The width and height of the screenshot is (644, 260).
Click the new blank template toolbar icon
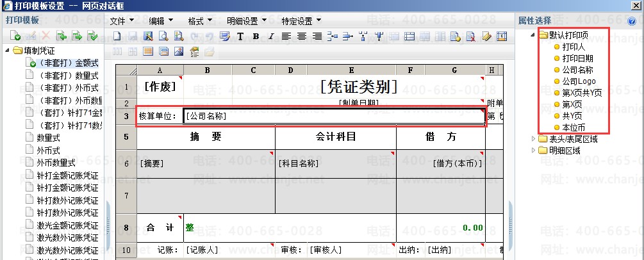[x=117, y=37]
